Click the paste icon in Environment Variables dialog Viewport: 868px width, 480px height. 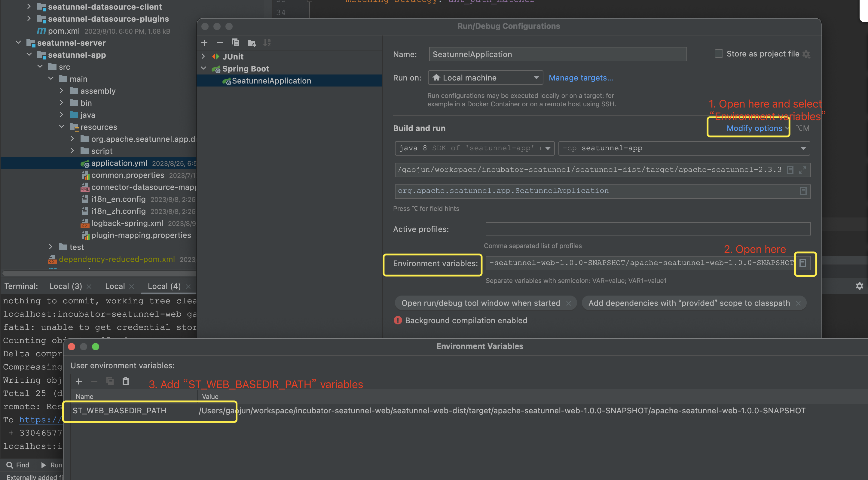coord(126,381)
